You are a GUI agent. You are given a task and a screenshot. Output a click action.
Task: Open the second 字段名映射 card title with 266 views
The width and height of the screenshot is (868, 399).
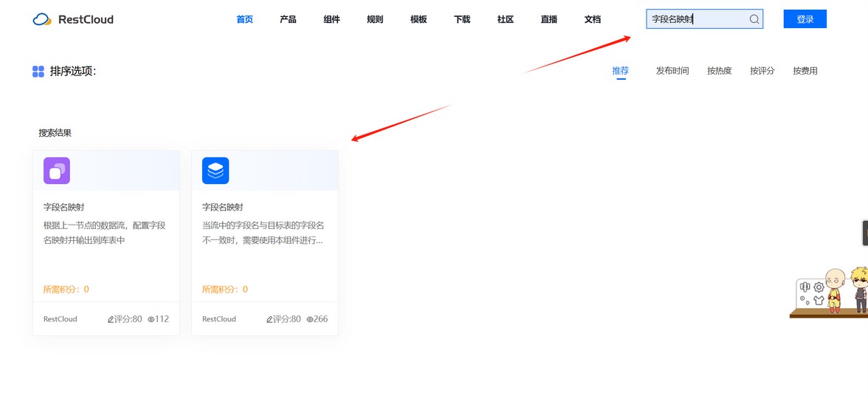[223, 207]
